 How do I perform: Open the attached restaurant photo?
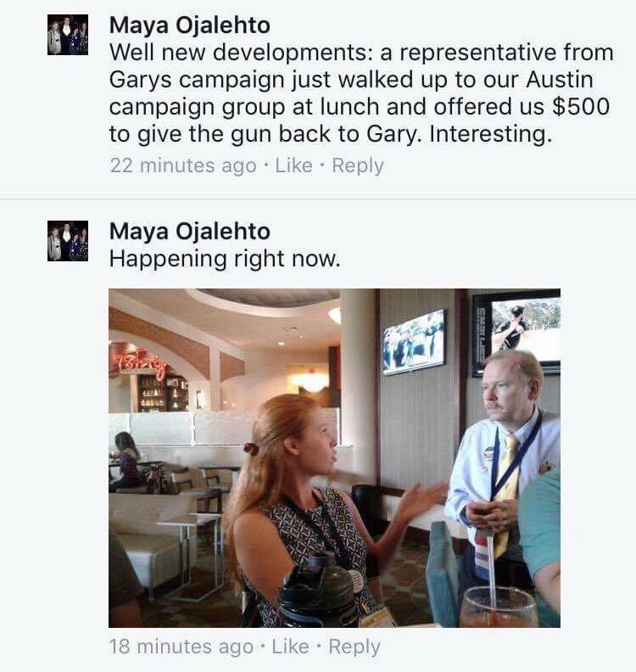click(x=334, y=457)
